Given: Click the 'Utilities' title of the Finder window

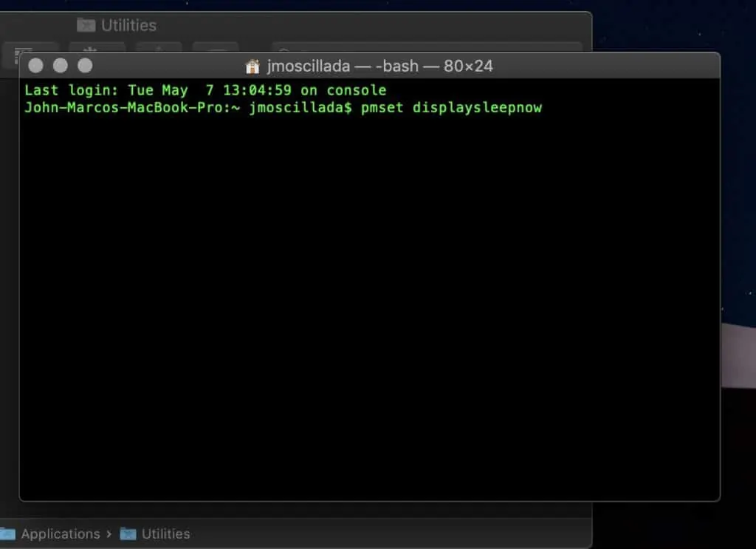Looking at the screenshot, I should 128,25.
